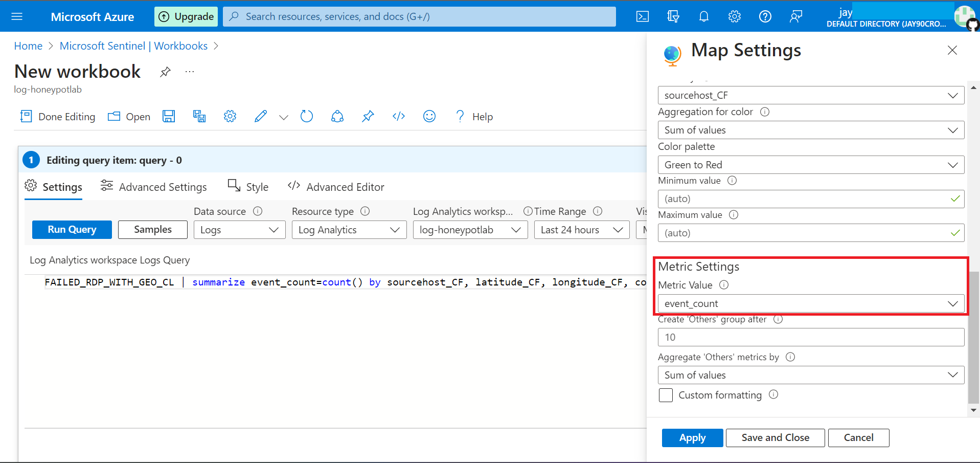Click the Time Range info icon

click(598, 211)
